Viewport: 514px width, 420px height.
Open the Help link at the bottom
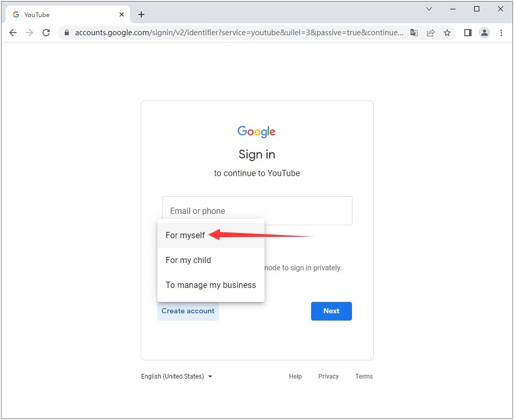295,376
